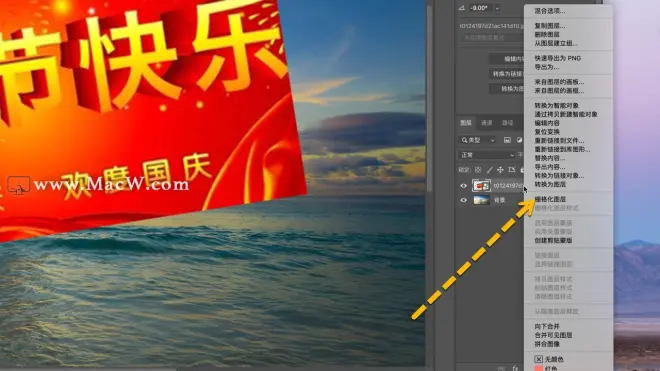Click lock image pixels brush icon

point(489,170)
